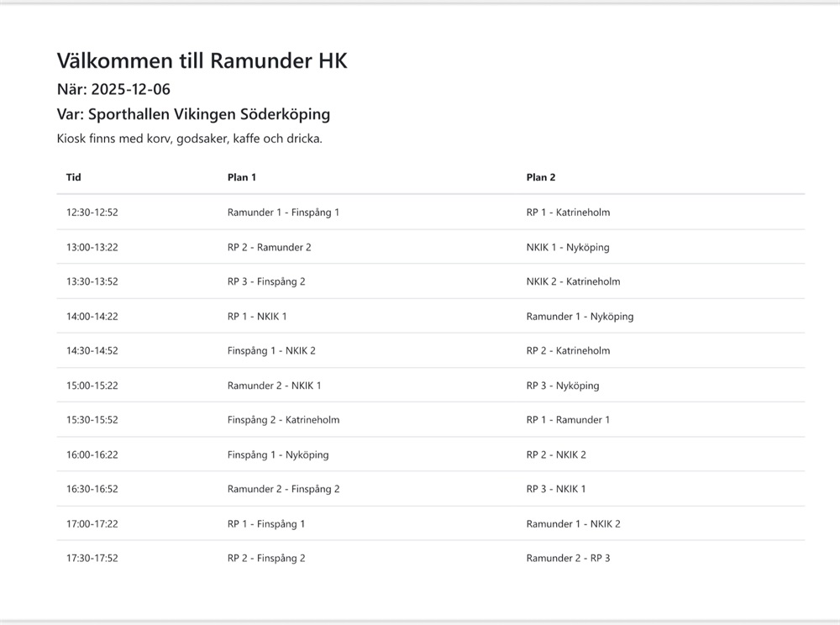Viewport: 840px width, 625px height.
Task: Select the 'RP 3 - Finspång 2' match
Action: 266,281
